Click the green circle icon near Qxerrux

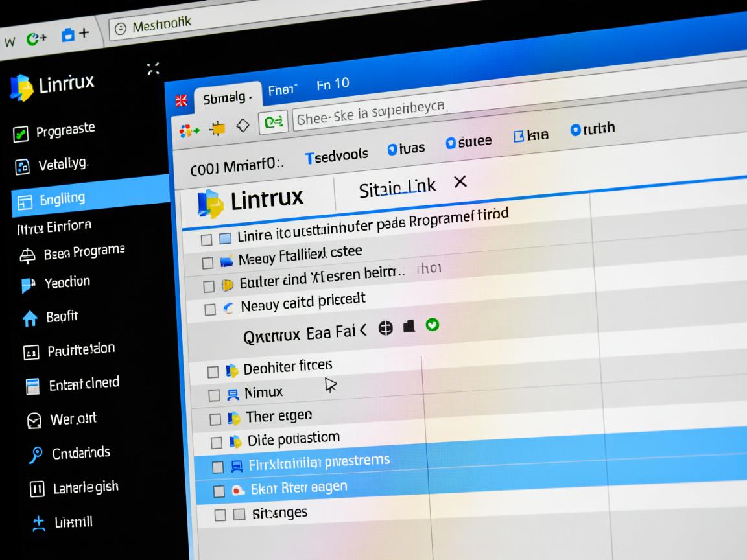(x=432, y=324)
